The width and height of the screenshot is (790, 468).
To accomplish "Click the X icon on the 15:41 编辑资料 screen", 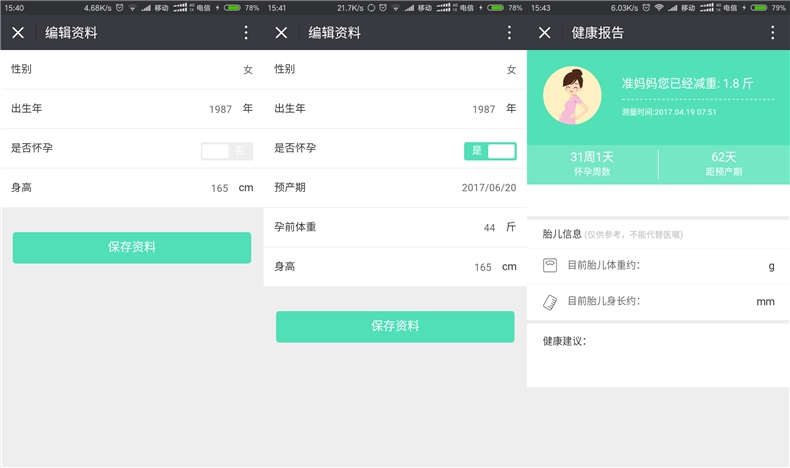I will coord(282,33).
